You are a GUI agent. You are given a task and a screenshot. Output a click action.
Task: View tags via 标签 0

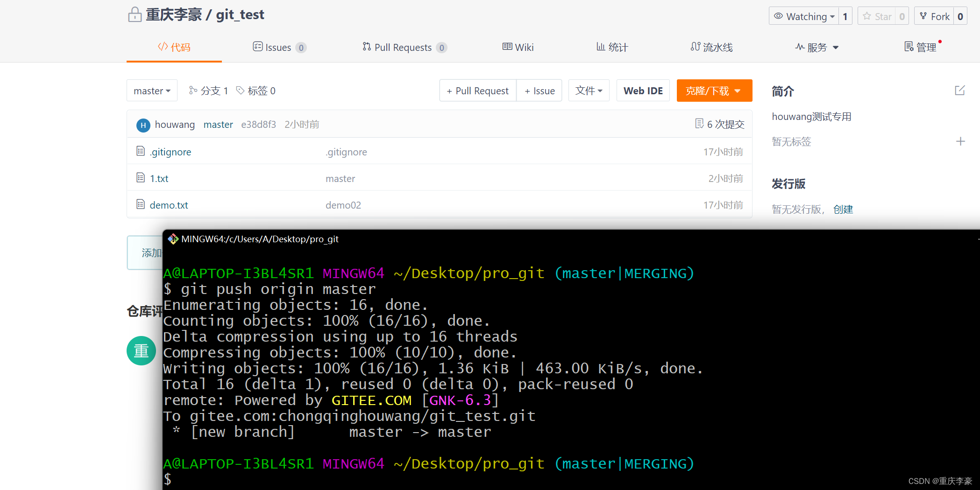pyautogui.click(x=256, y=91)
